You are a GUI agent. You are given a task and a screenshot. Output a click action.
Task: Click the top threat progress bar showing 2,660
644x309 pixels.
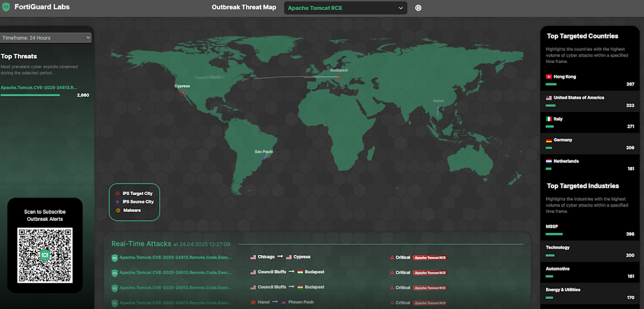tap(30, 95)
